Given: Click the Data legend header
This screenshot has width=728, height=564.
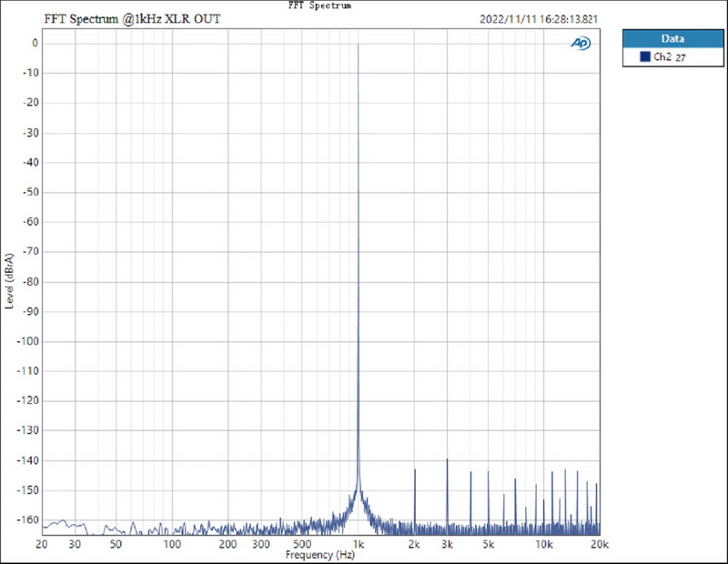Looking at the screenshot, I should tap(672, 38).
